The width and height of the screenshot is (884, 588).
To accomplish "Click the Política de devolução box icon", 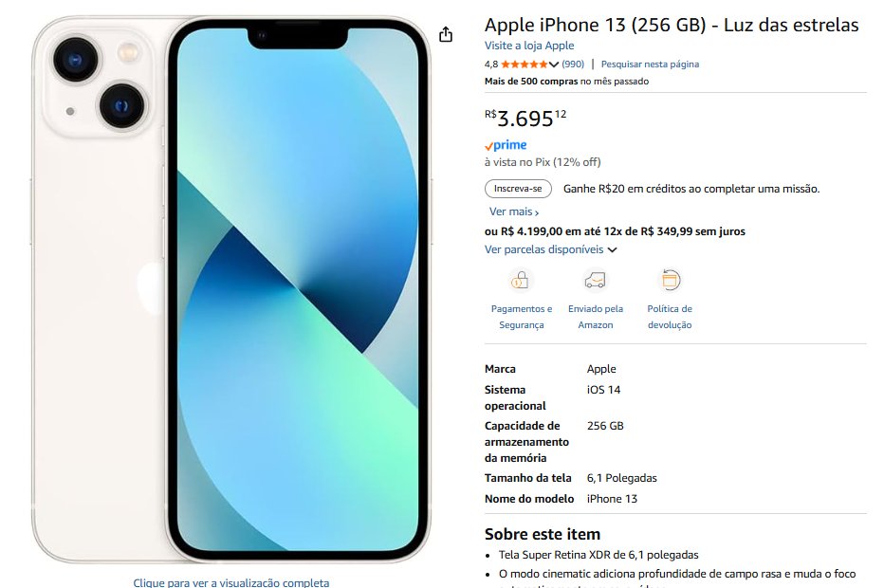I will 670,280.
